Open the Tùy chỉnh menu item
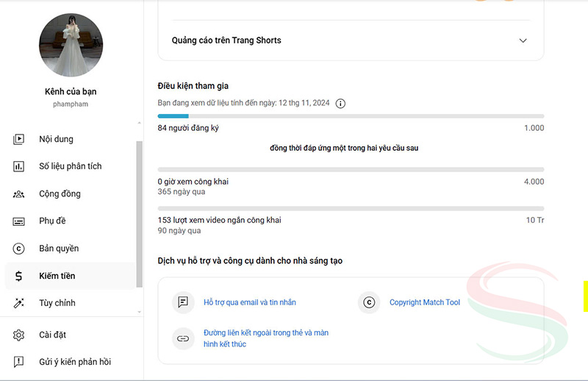This screenshot has height=381, width=588. pyautogui.click(x=71, y=303)
